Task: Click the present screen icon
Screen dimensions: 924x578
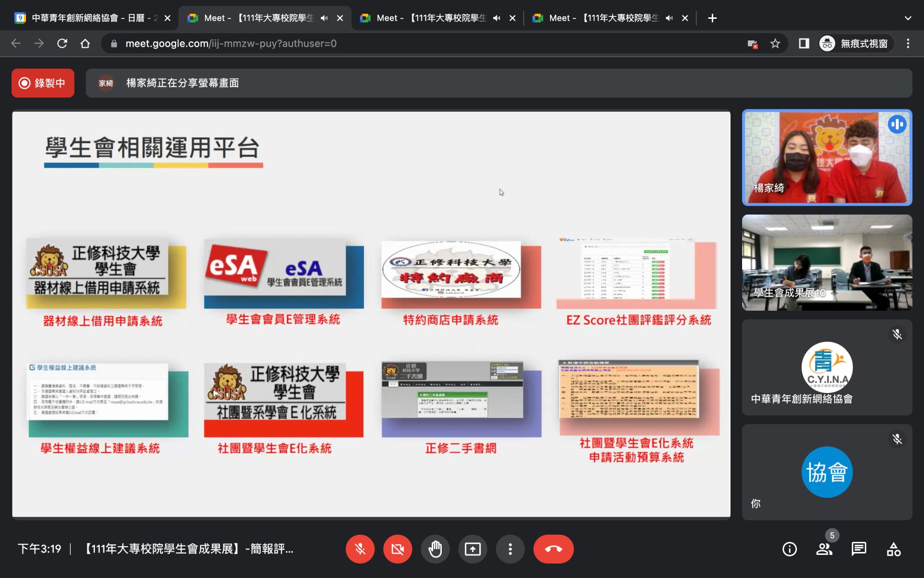Action: 473,549
